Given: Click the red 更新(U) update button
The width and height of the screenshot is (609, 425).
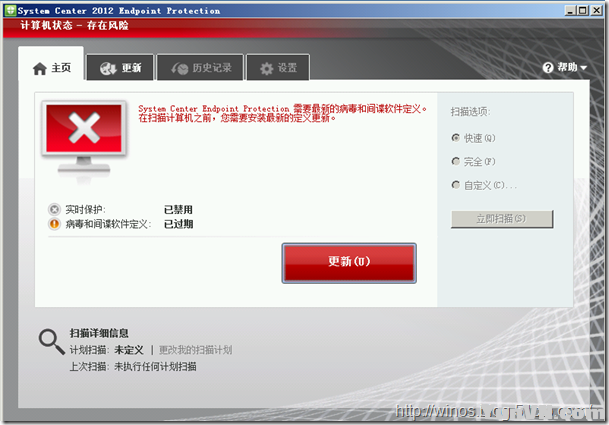Looking at the screenshot, I should (x=349, y=263).
